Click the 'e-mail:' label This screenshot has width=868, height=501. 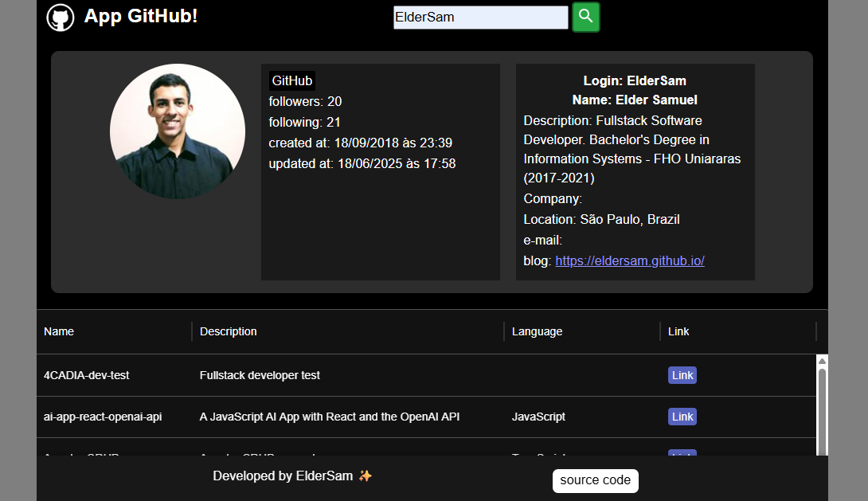(542, 241)
